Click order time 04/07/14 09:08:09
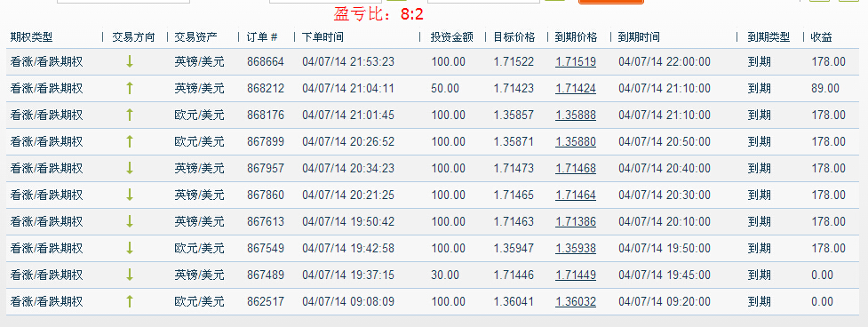The width and height of the screenshot is (868, 327). [x=348, y=301]
